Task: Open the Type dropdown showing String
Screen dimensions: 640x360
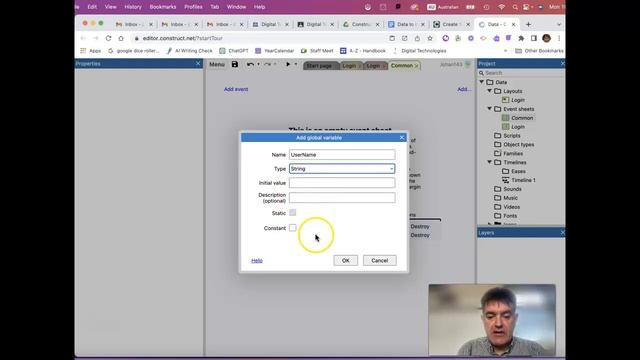Action: 342,169
